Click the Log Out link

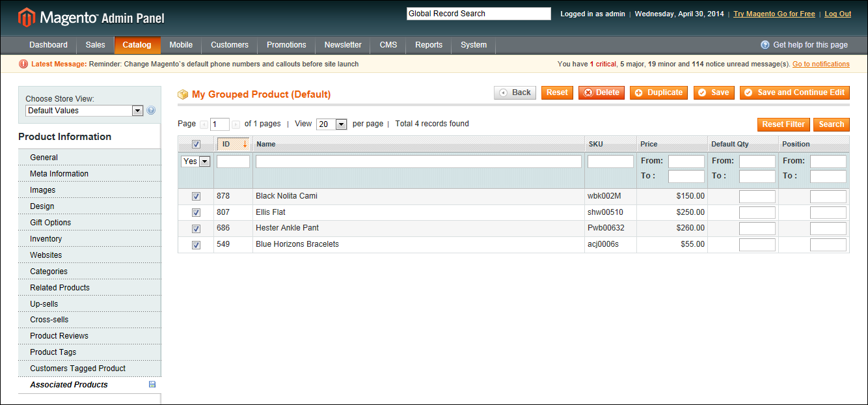click(838, 14)
